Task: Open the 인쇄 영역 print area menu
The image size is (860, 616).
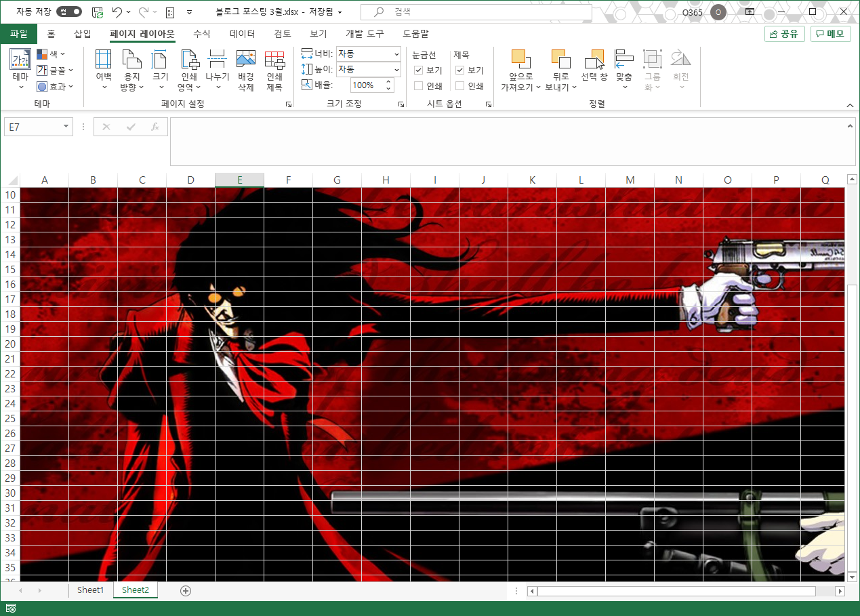Action: [189, 70]
